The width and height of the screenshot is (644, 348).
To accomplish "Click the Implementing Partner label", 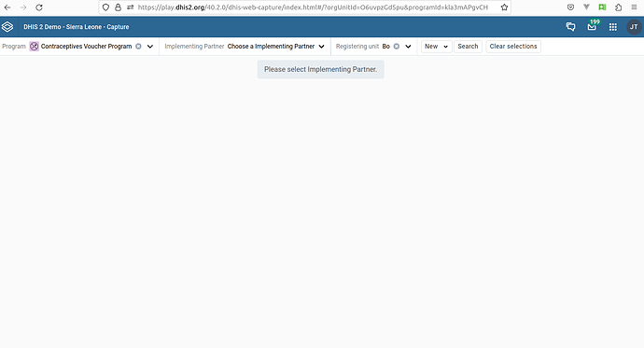I will [x=194, y=47].
